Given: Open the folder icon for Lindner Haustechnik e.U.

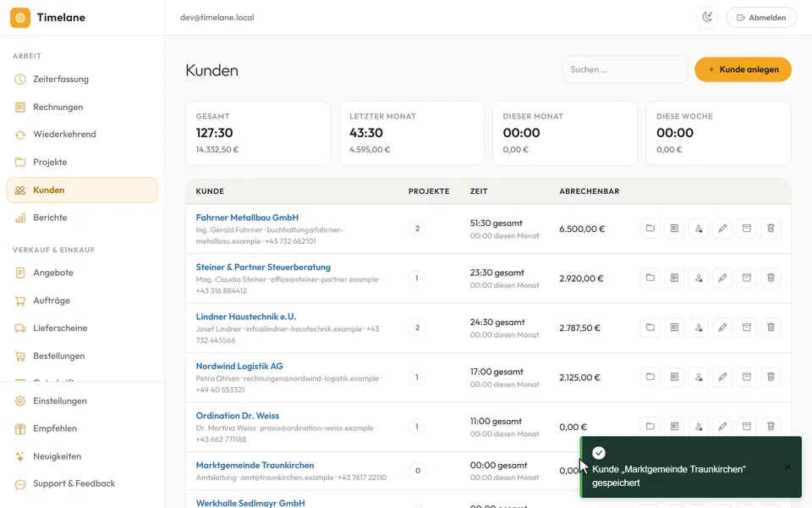Looking at the screenshot, I should coord(650,328).
